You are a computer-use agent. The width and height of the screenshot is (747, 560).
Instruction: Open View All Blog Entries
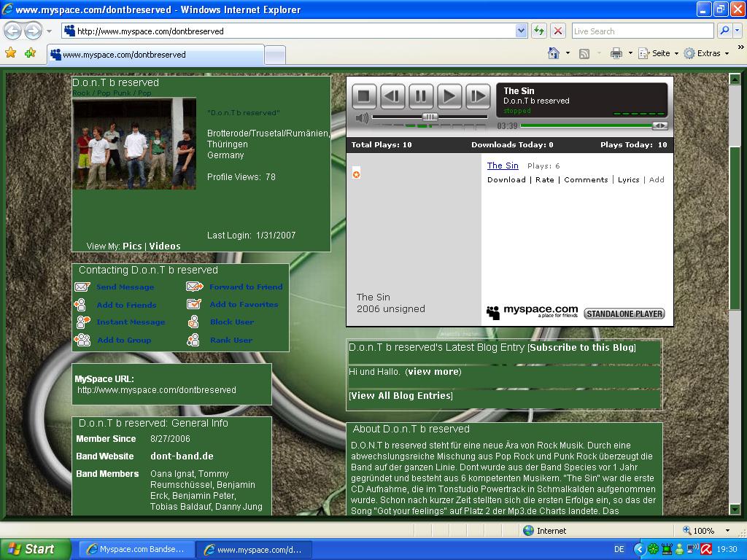coord(400,395)
